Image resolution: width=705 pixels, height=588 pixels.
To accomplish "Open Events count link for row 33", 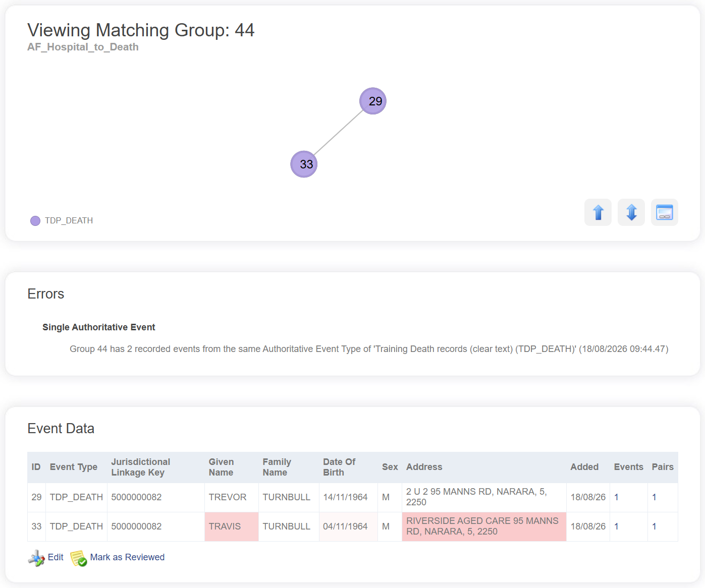I will tap(616, 526).
